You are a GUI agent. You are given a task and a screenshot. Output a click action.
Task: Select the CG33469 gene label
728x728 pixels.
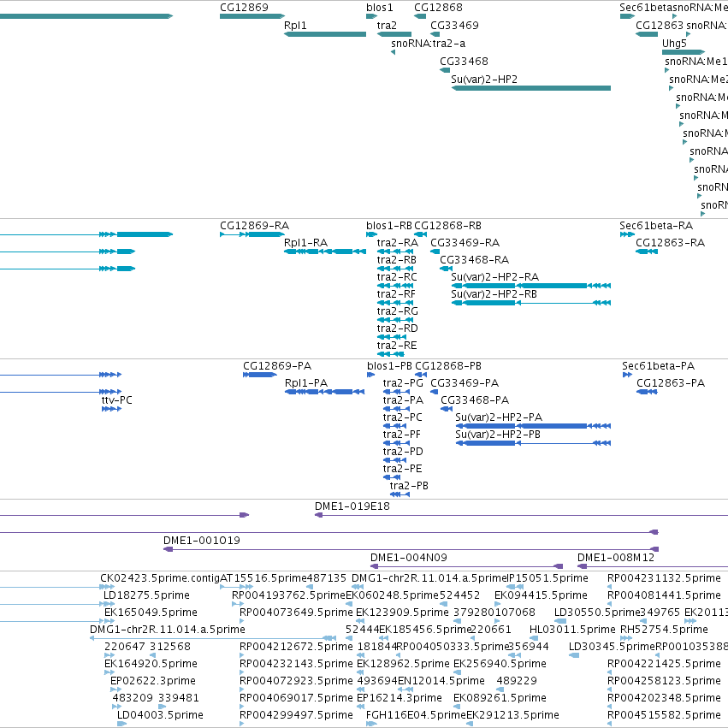[x=454, y=26]
